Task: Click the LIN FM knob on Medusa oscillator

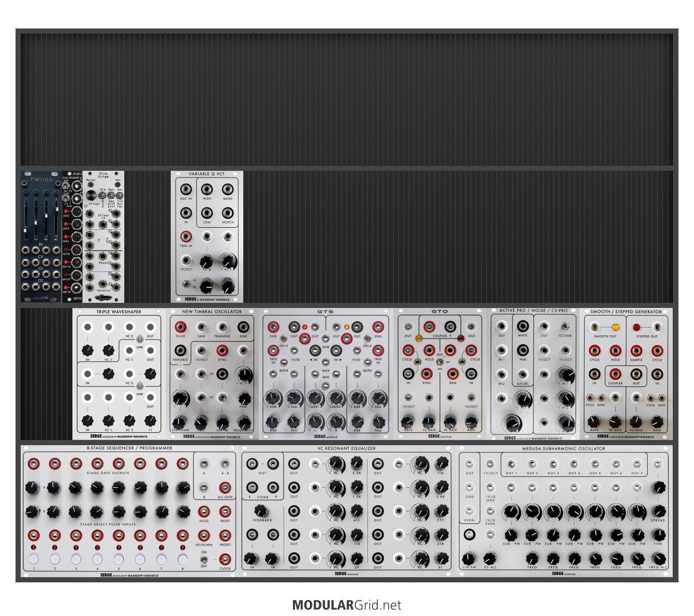Action: [469, 559]
